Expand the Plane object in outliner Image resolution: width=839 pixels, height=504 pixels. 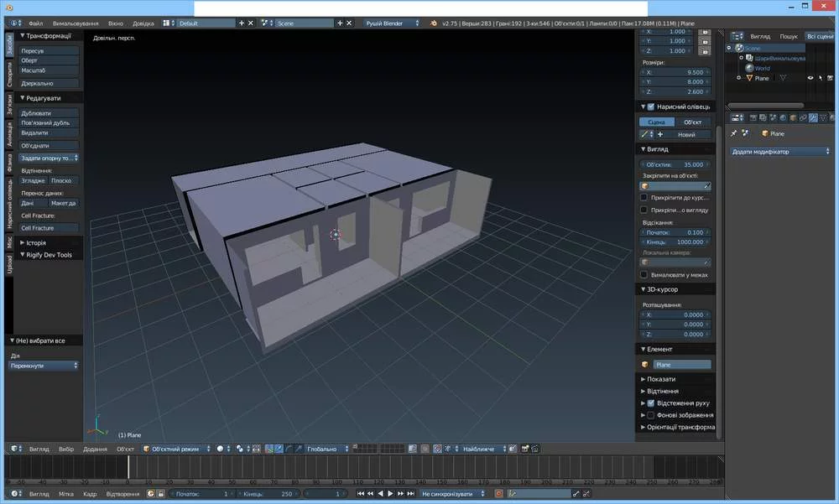coord(738,78)
